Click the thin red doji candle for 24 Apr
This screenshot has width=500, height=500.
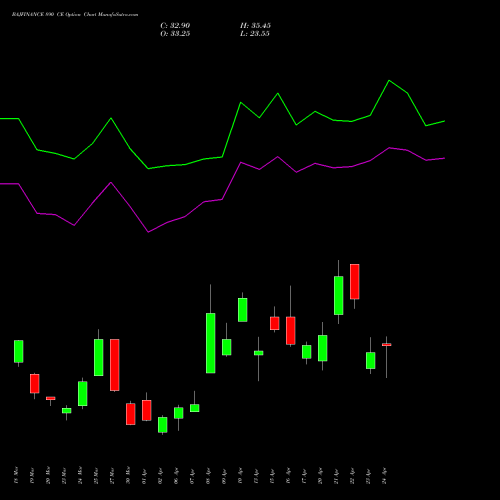tap(386, 344)
